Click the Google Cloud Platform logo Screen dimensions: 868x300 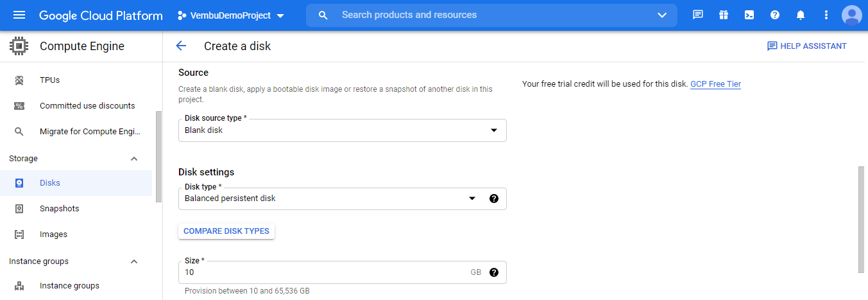tap(101, 15)
